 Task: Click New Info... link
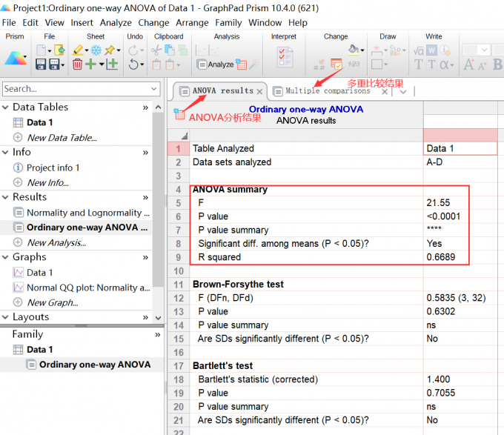[47, 182]
